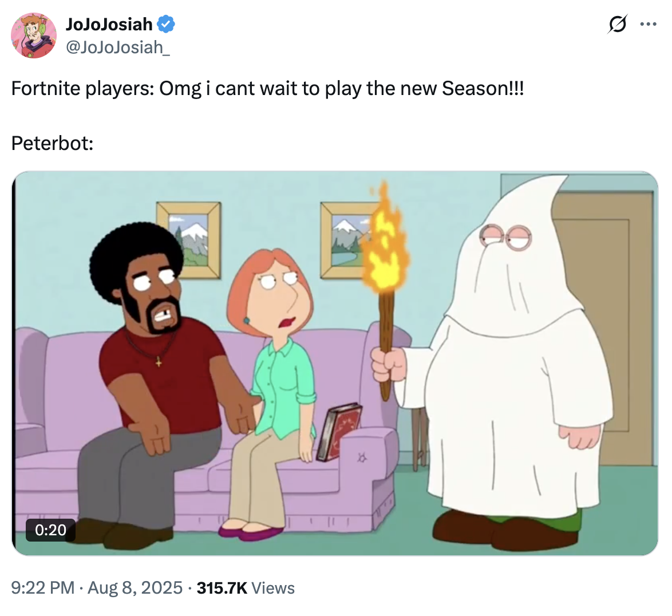Viewport: 672px width, 616px height.
Task: Open the three-dot more options menu
Action: pyautogui.click(x=648, y=24)
